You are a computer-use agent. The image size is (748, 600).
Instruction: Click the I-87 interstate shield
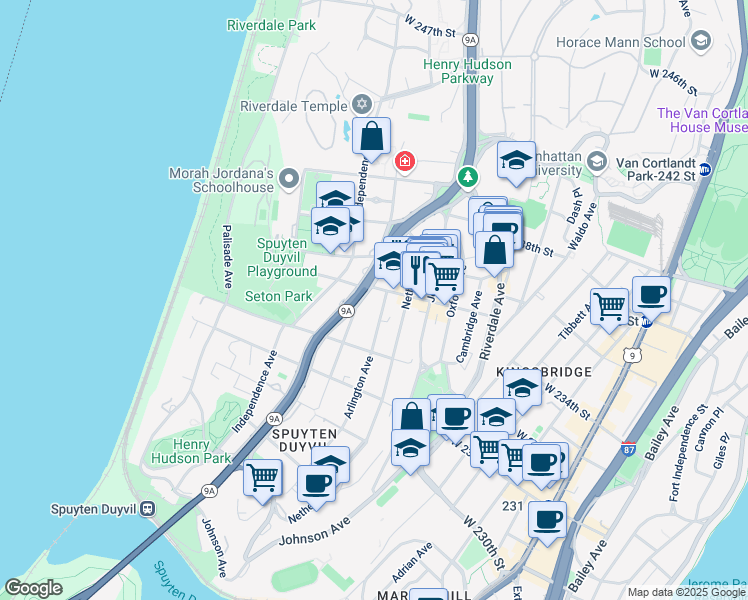(628, 449)
